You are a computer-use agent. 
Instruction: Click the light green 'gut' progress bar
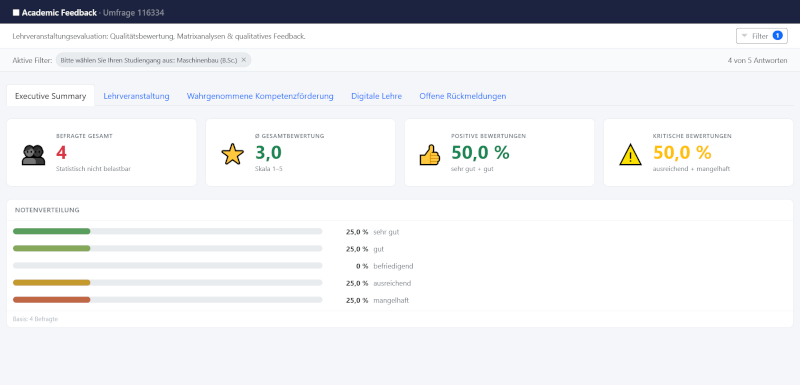click(x=167, y=248)
